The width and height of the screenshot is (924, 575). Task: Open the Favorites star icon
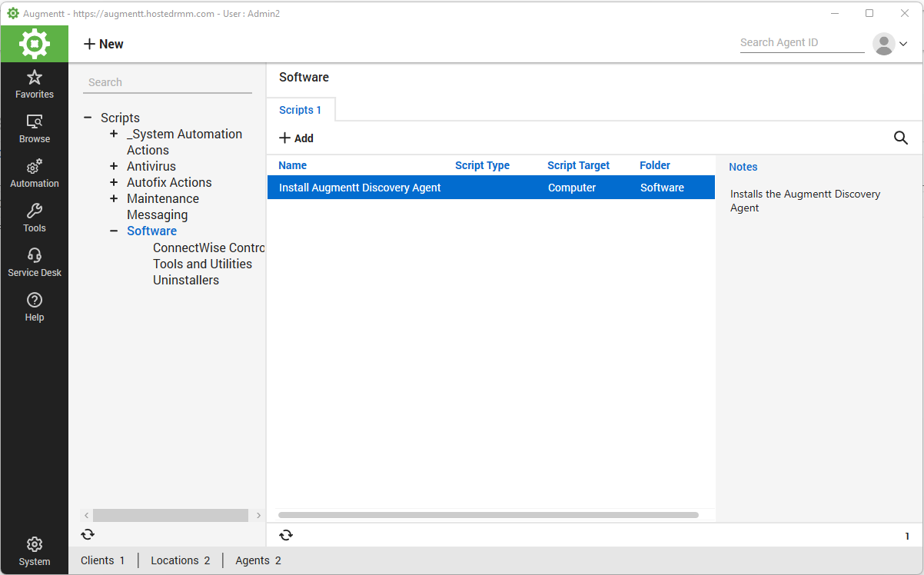34,78
